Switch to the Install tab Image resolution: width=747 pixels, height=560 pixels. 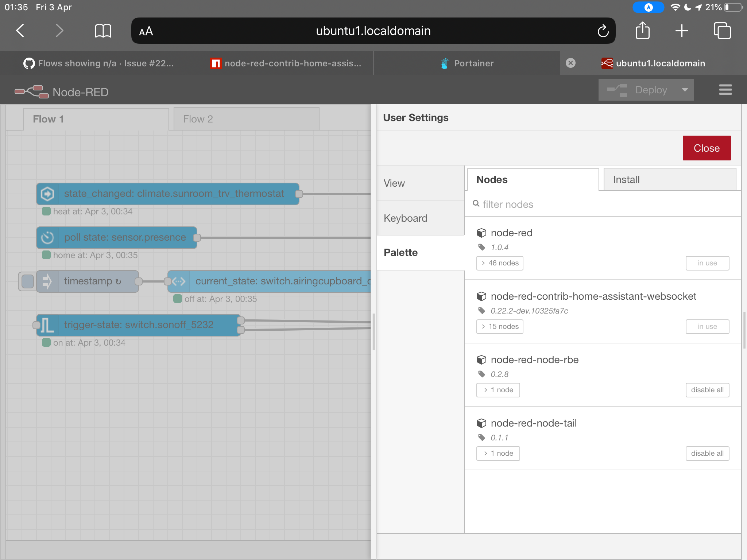point(669,179)
